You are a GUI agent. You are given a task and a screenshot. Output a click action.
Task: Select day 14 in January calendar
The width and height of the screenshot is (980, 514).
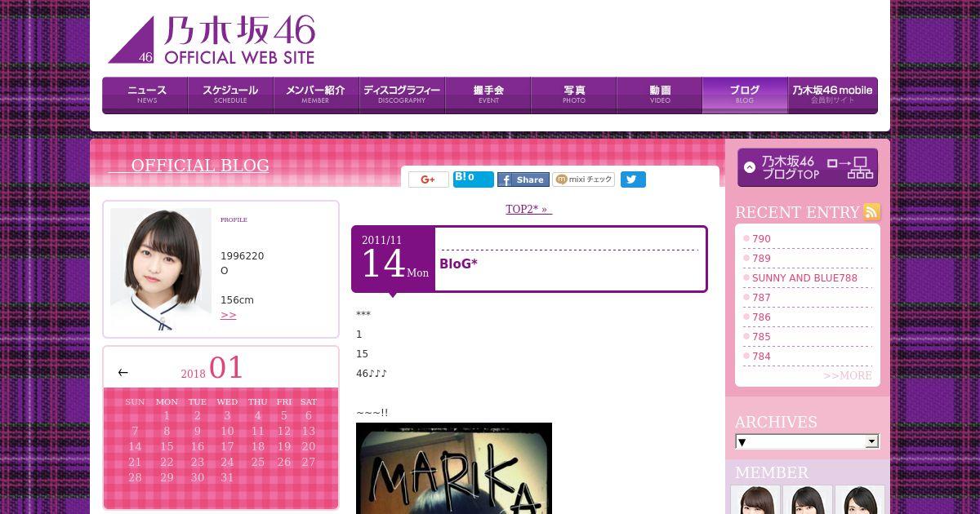[135, 446]
